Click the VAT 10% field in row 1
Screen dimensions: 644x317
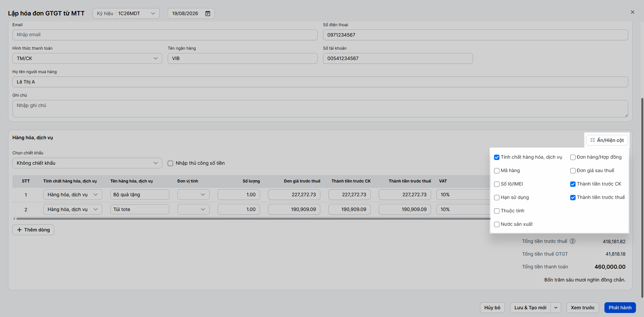pyautogui.click(x=463, y=195)
